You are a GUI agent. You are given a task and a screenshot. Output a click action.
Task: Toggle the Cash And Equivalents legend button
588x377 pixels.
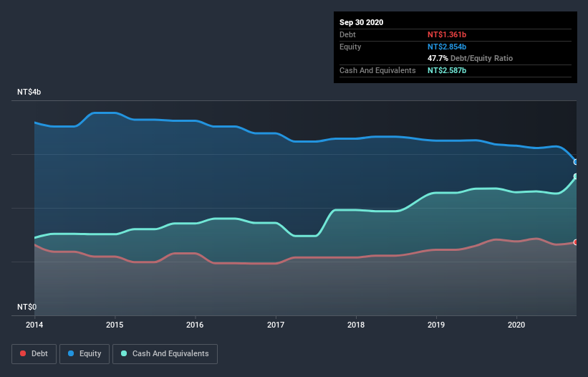click(165, 354)
